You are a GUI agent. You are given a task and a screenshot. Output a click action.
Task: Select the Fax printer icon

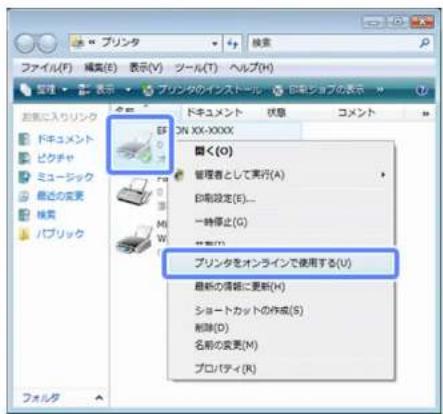[x=134, y=192]
